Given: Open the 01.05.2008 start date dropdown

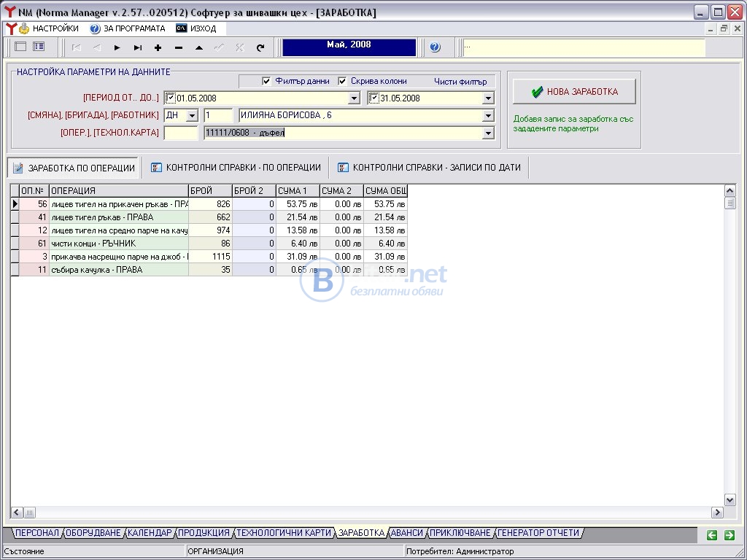Looking at the screenshot, I should pyautogui.click(x=354, y=98).
